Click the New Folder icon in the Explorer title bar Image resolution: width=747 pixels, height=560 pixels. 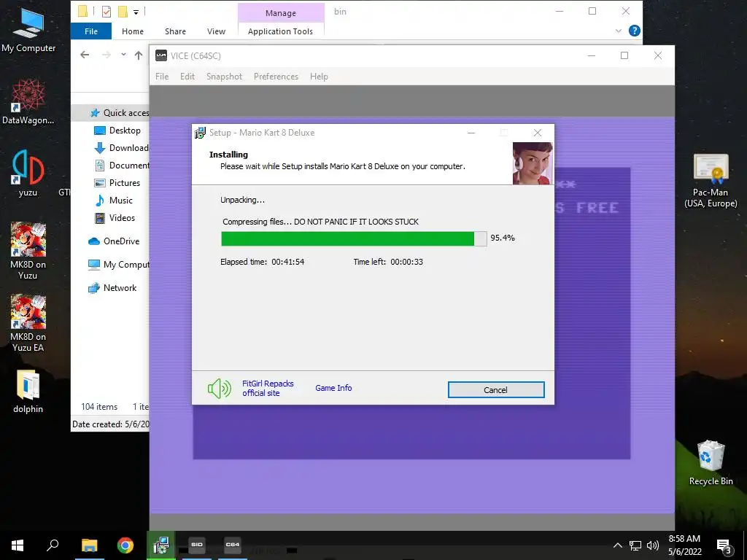point(123,12)
